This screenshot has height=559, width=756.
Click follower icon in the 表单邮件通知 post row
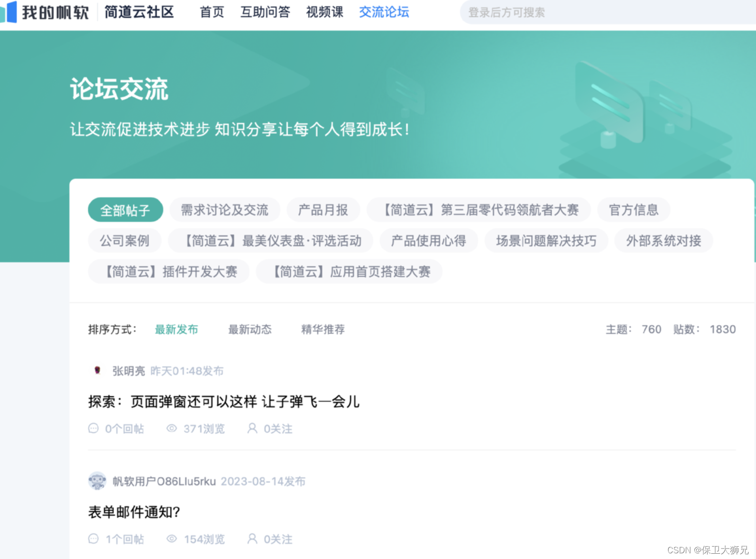point(252,539)
